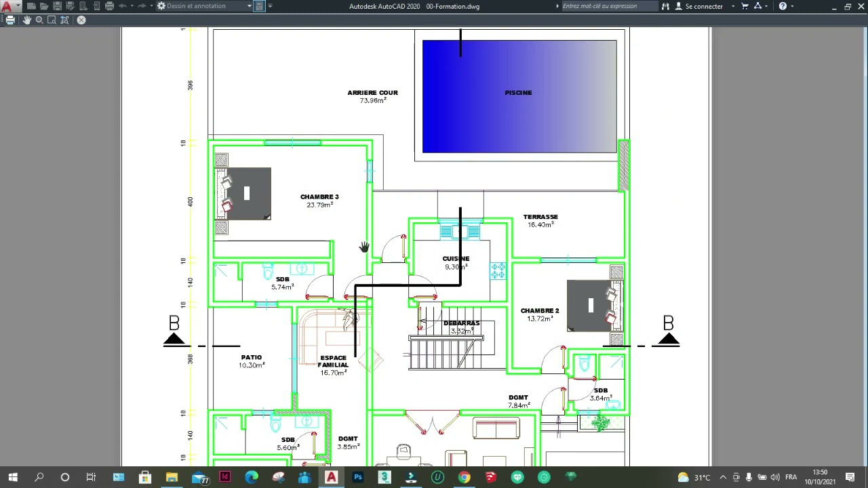Expand the search field arrow
The width and height of the screenshot is (868, 488).
click(x=557, y=6)
